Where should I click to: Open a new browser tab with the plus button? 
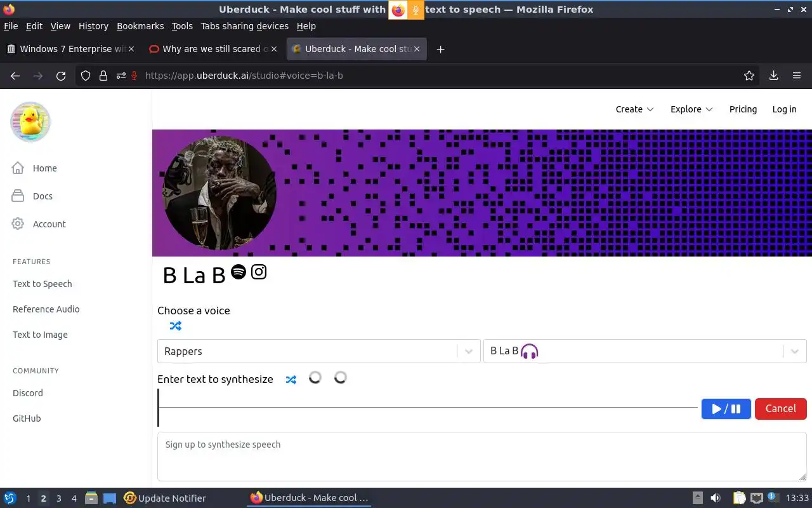click(x=440, y=49)
